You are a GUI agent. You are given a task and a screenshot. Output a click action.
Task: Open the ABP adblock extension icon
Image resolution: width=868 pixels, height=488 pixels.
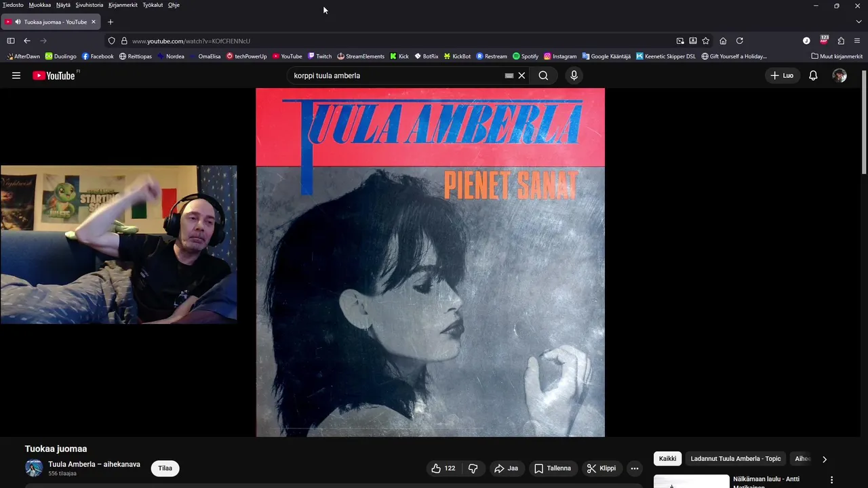(x=824, y=40)
